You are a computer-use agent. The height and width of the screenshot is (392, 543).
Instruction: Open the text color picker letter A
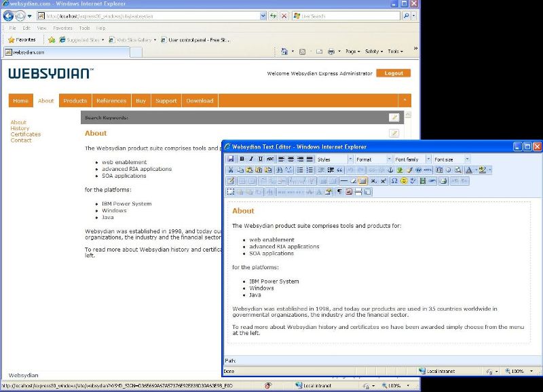pyautogui.click(x=469, y=170)
